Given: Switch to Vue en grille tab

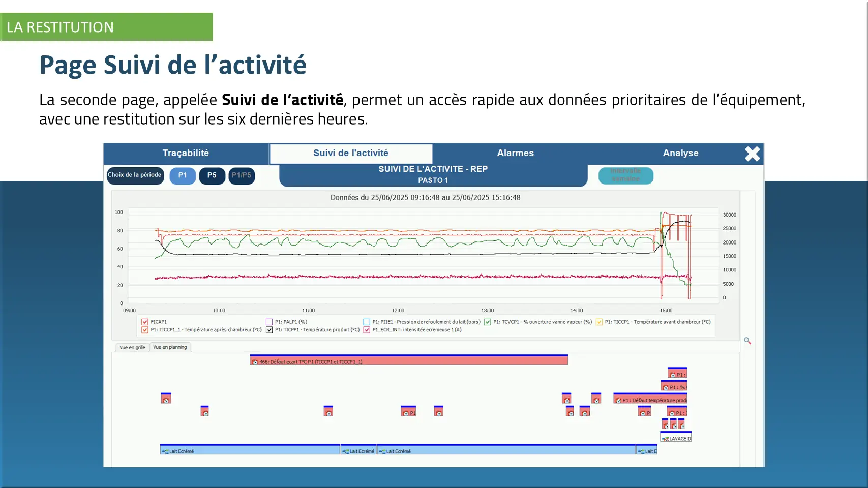Looking at the screenshot, I should 132,347.
